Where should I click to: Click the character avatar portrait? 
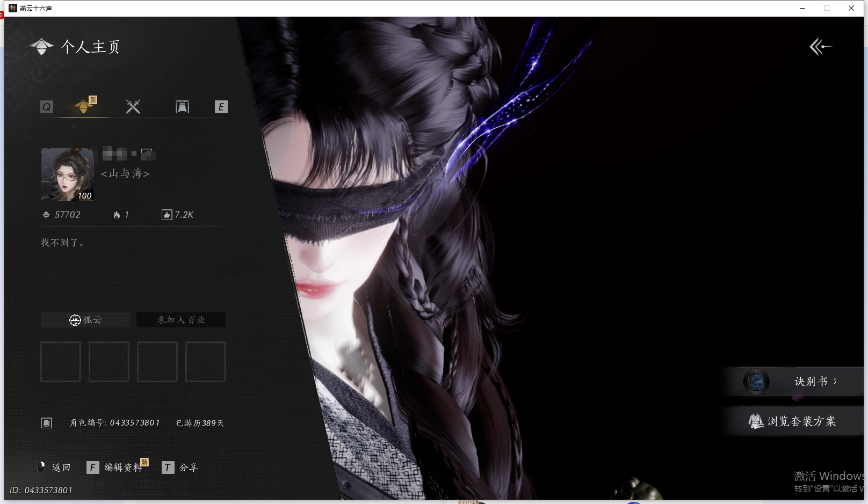coord(68,174)
